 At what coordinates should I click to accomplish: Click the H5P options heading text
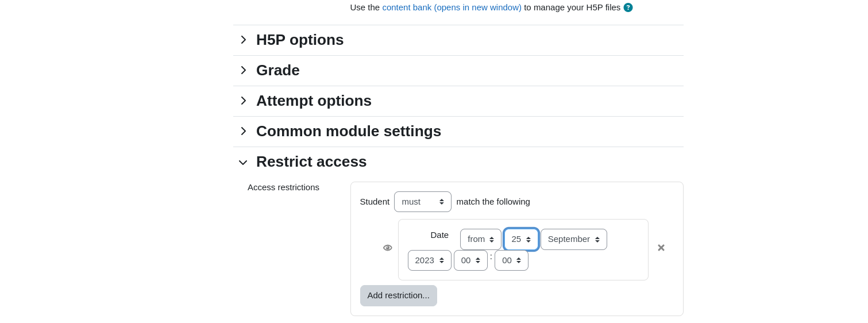point(300,40)
